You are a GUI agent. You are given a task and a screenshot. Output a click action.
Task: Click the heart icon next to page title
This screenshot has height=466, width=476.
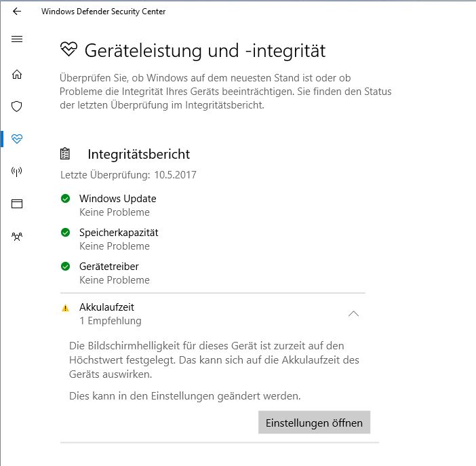point(69,50)
